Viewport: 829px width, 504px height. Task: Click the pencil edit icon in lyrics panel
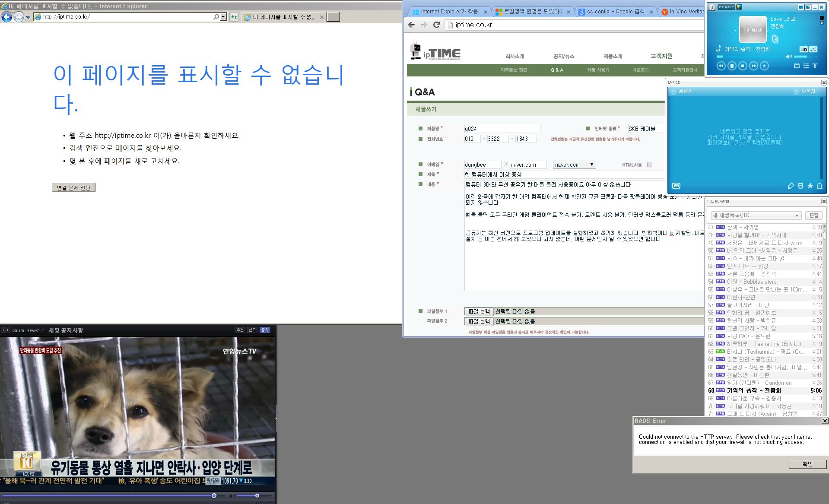pyautogui.click(x=791, y=186)
